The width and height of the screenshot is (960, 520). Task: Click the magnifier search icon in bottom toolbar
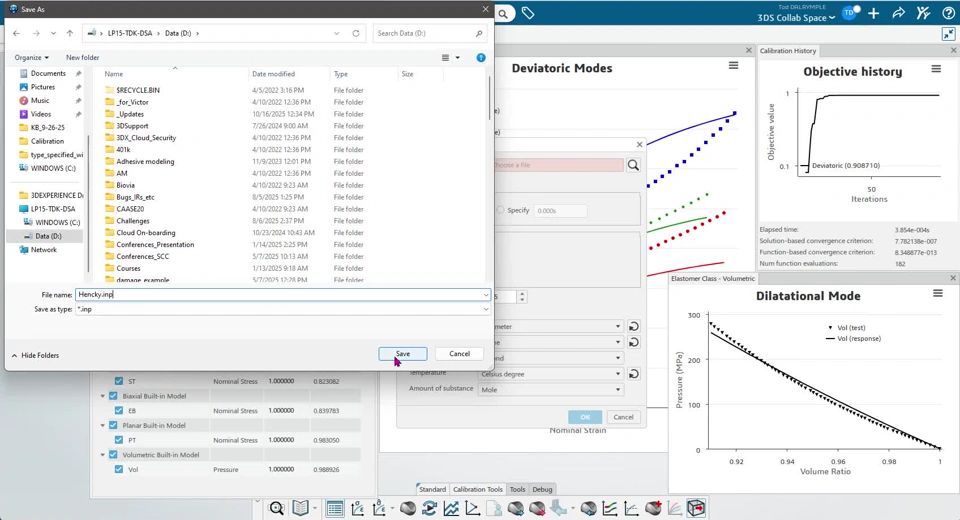277,508
